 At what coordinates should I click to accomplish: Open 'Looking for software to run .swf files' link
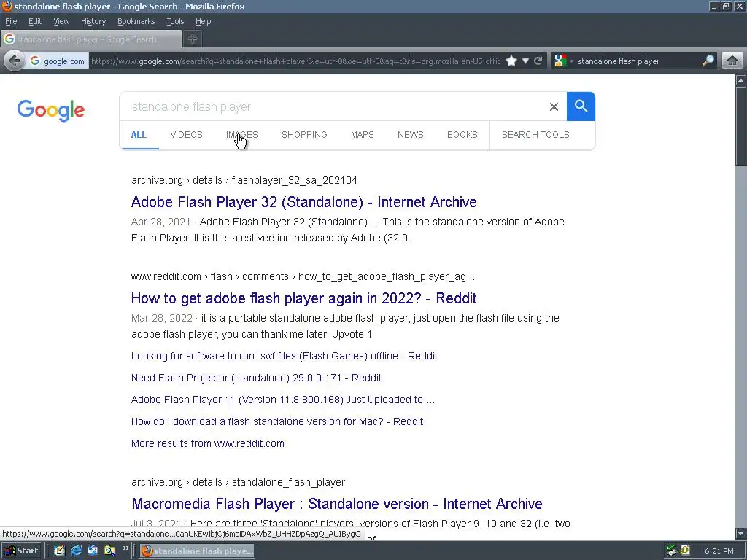point(285,356)
